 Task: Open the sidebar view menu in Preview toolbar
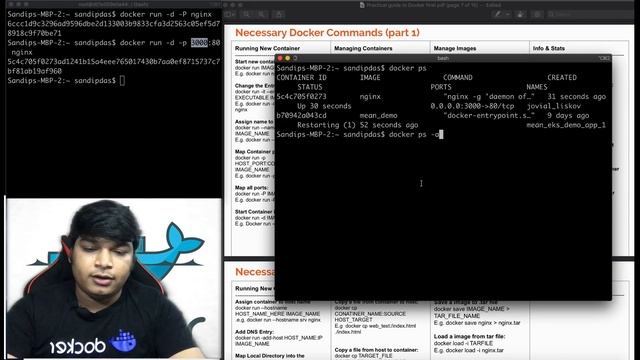point(230,15)
